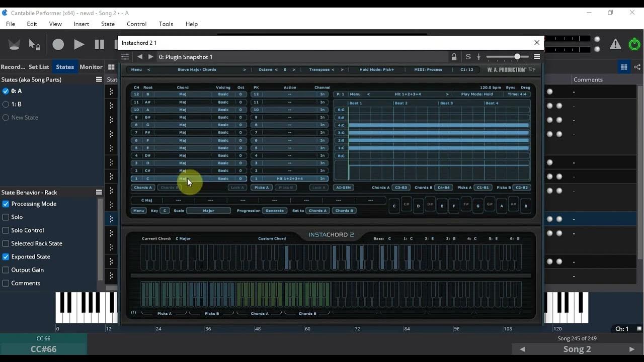Image resolution: width=644 pixels, height=362 pixels.
Task: Toggle the green audio engine power button
Action: tap(634, 44)
